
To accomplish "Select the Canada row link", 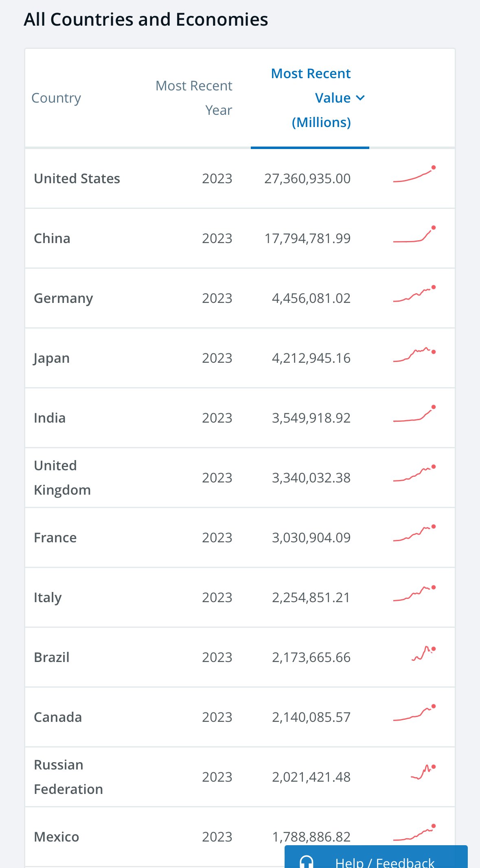I will pos(58,717).
